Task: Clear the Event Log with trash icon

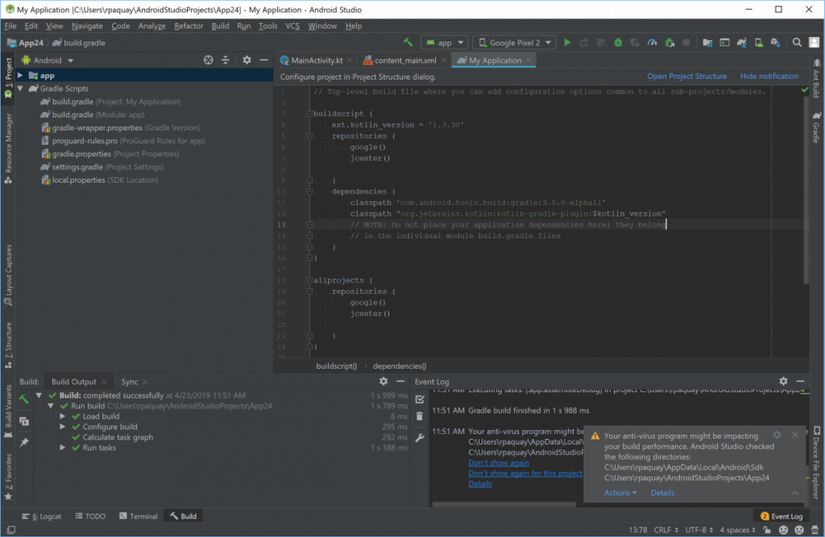Action: (420, 417)
